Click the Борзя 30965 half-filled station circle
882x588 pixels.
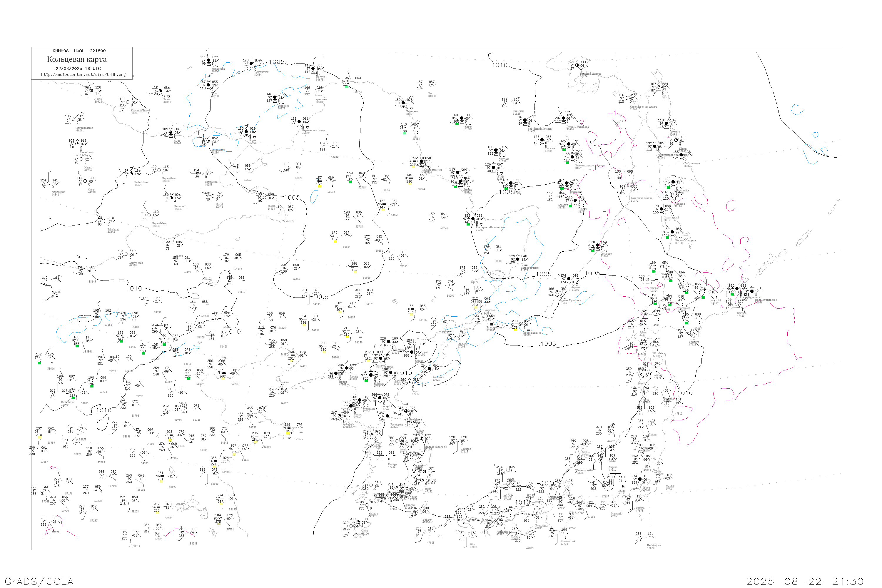(x=246, y=132)
